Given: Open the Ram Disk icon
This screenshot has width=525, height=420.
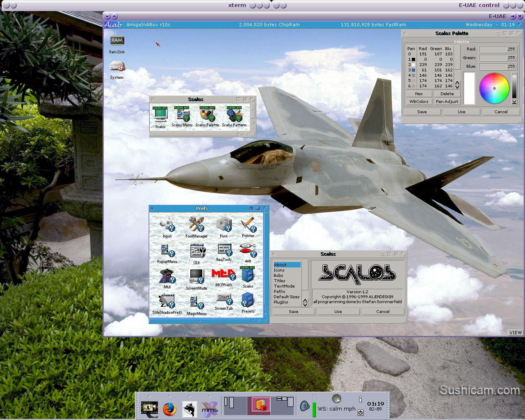Looking at the screenshot, I should (117, 41).
